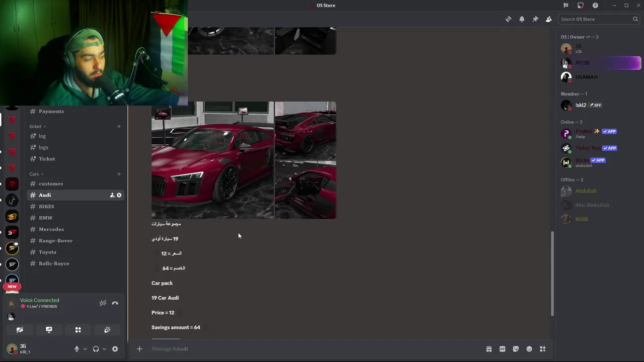
Task: Select the Range-Rover channel
Action: (x=75, y=241)
